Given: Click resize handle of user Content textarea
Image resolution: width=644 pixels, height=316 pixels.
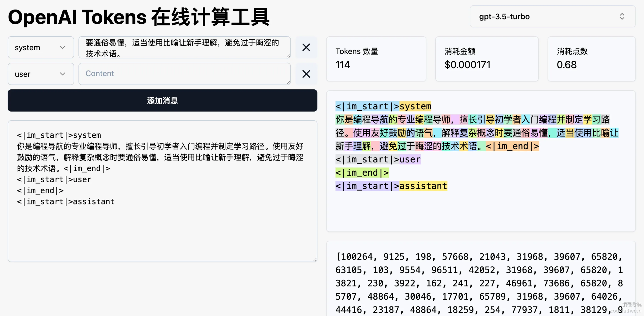Looking at the screenshot, I should pos(288,82).
